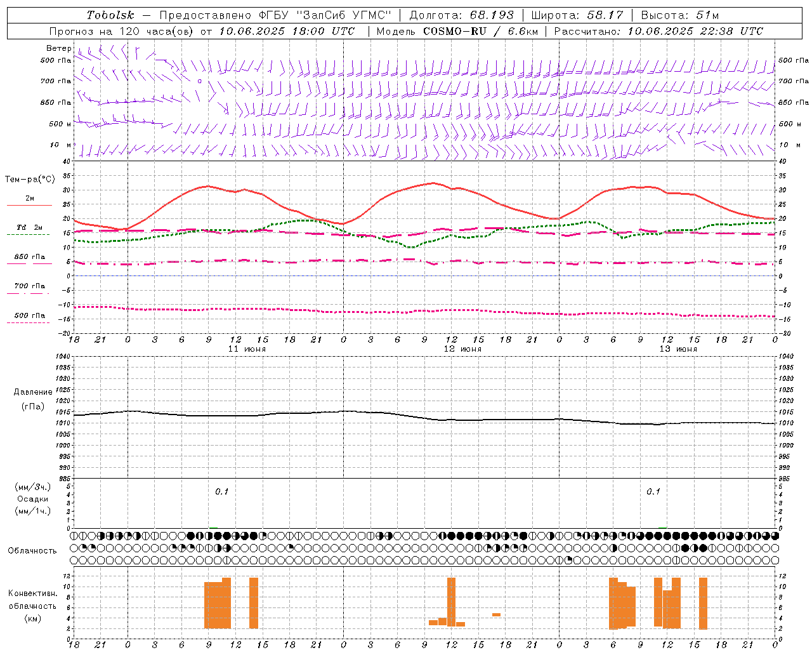Click the Осадки panel label
The width and height of the screenshot is (812, 650).
[33, 499]
